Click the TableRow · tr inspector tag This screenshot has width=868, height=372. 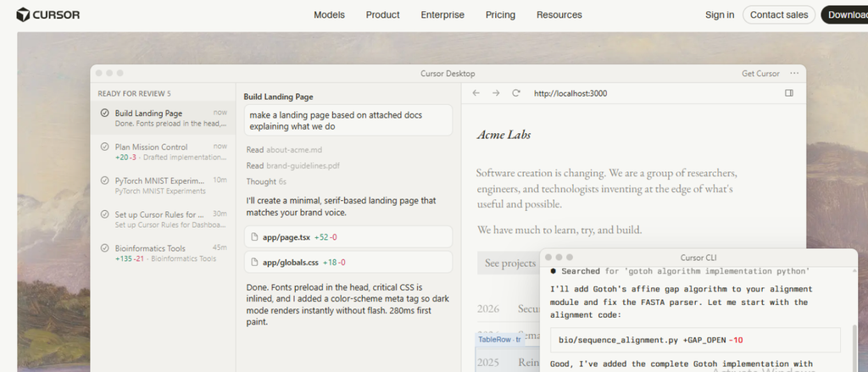point(499,340)
